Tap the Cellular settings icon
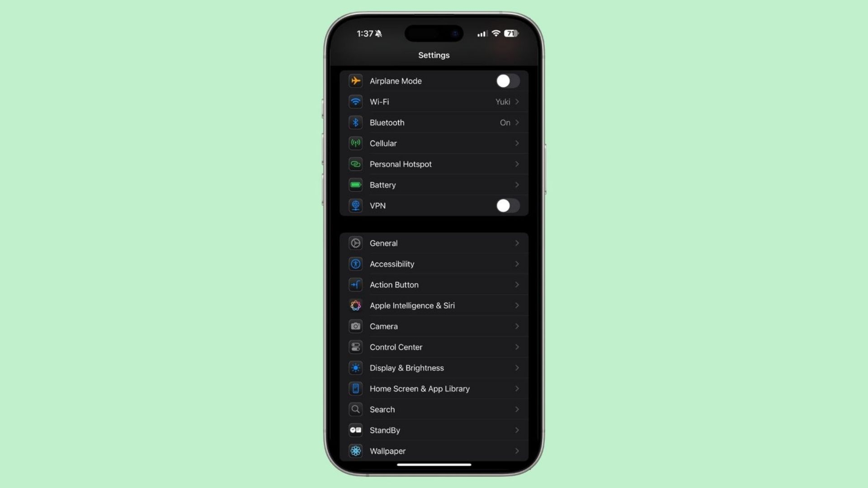 [x=355, y=143]
